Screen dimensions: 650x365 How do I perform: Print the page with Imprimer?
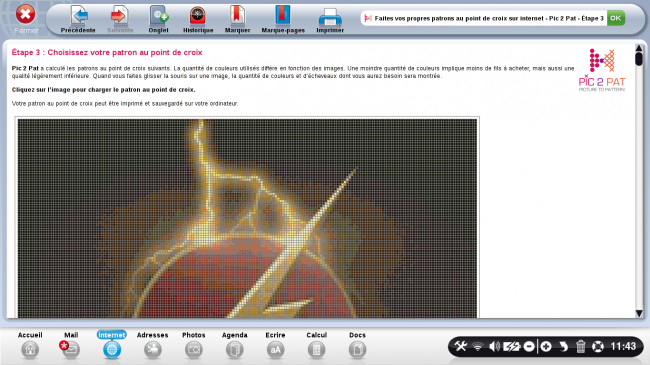330,19
